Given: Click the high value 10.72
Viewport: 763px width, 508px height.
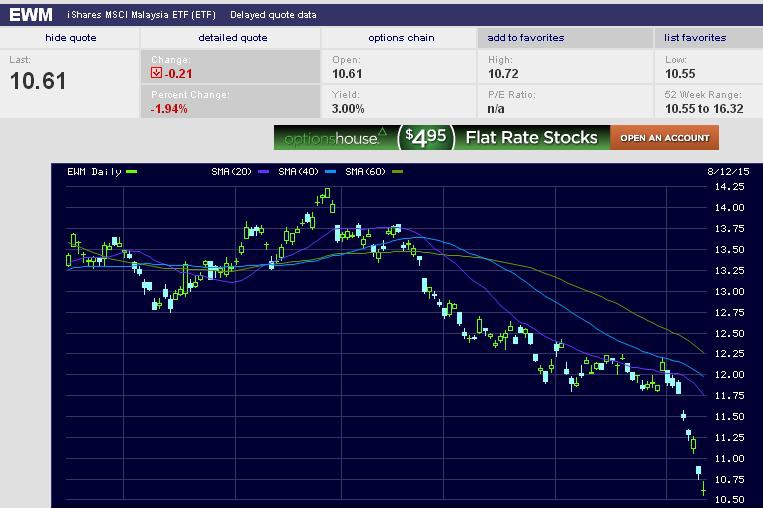Looking at the screenshot, I should [503, 74].
